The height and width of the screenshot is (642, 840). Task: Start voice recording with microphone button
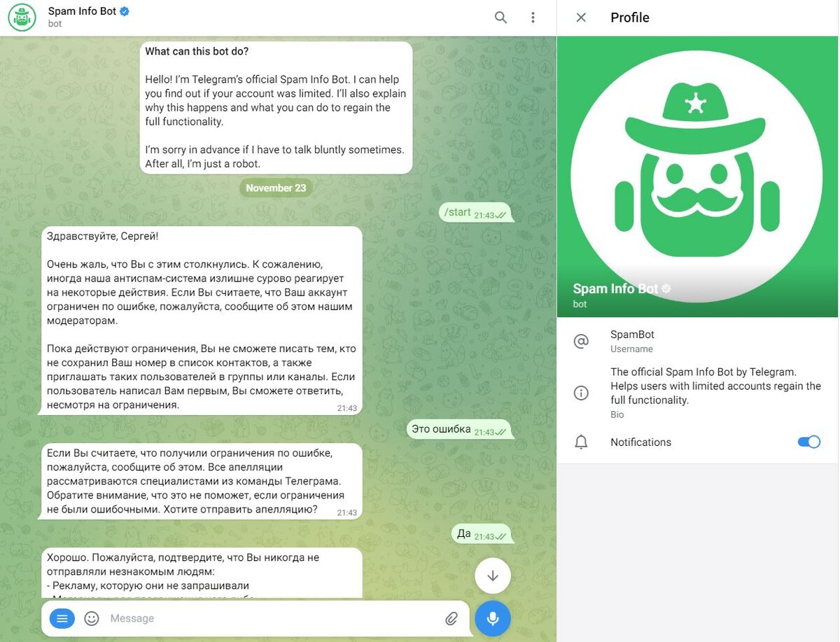[493, 618]
